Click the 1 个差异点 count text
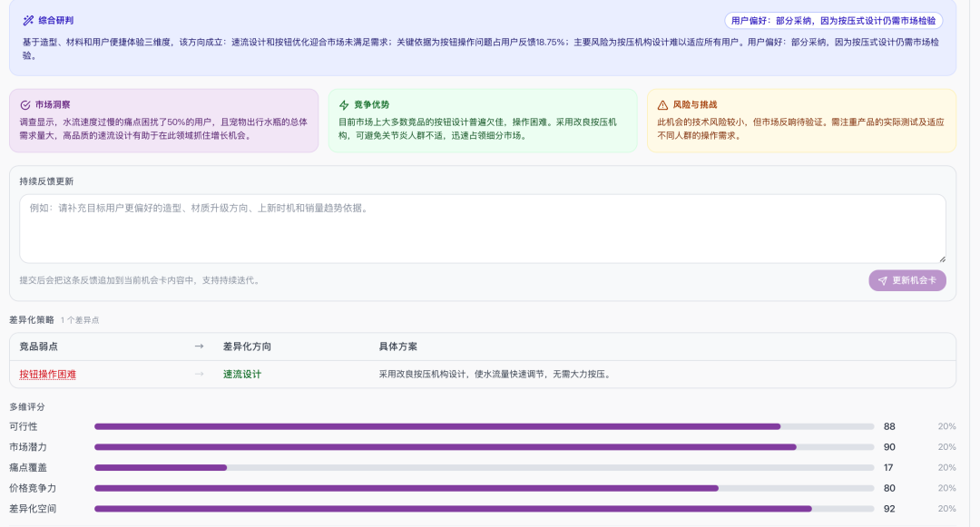This screenshot has height=527, width=980. coord(79,320)
